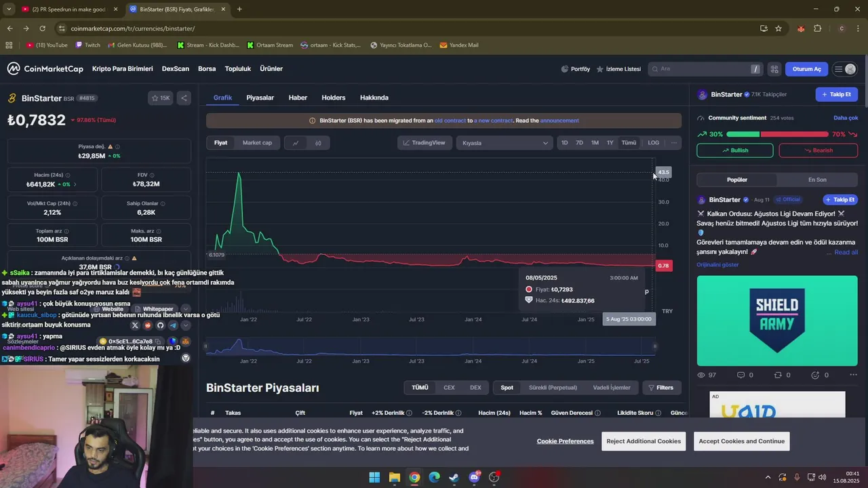Image resolution: width=868 pixels, height=488 pixels.
Task: Set chart range to Tümü
Action: [x=629, y=143]
